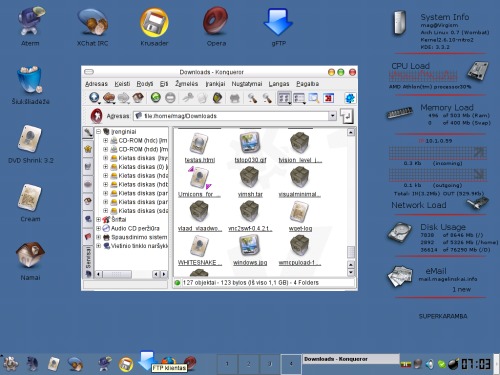The height and width of the screenshot is (375, 500).
Task: Click the Print toolbar icon
Action: 235,98
